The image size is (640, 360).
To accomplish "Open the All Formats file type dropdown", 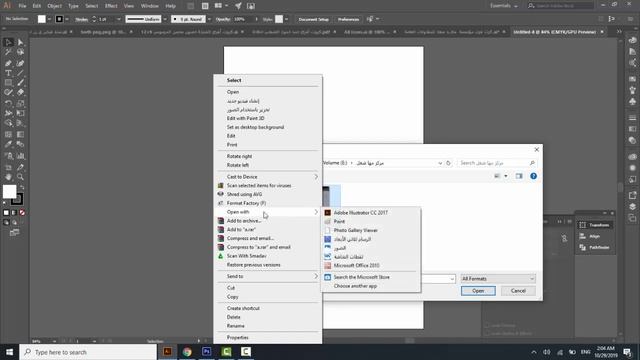I will 498,278.
